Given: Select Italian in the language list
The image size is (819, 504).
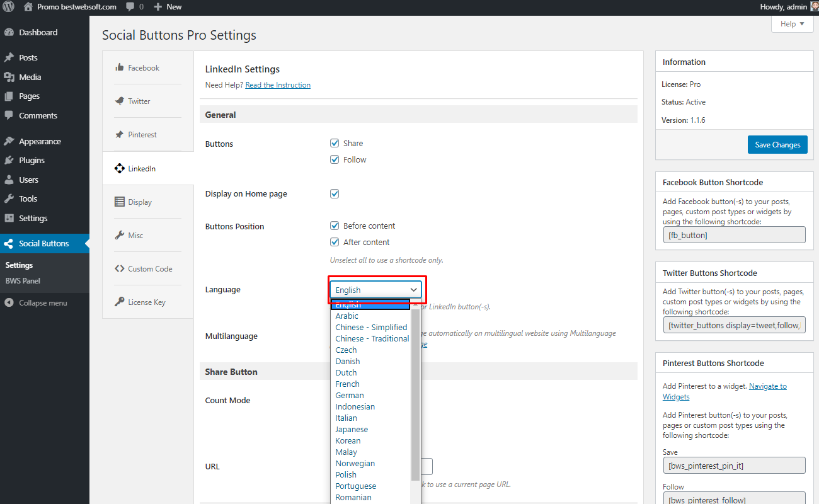Looking at the screenshot, I should point(370,418).
